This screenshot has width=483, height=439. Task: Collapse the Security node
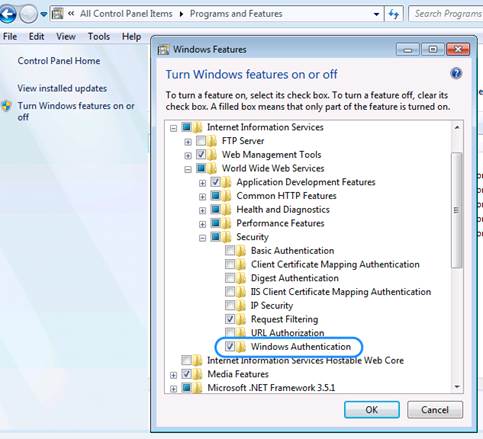click(202, 238)
